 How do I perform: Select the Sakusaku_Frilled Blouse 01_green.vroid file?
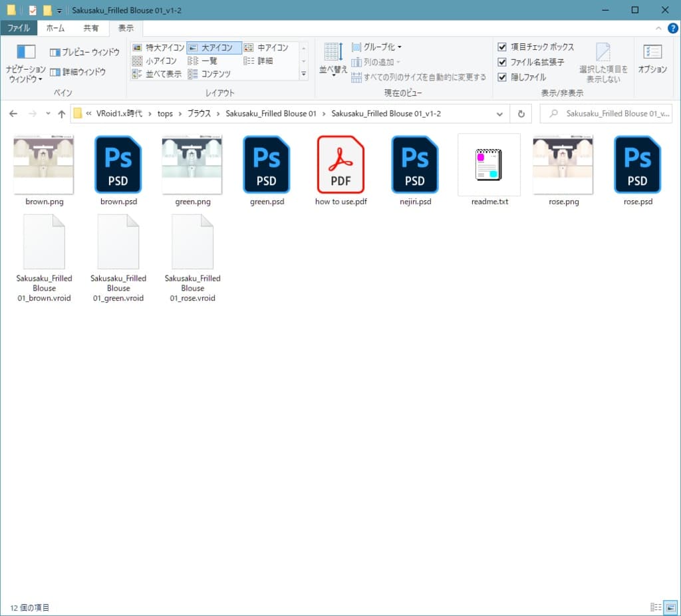click(x=118, y=246)
